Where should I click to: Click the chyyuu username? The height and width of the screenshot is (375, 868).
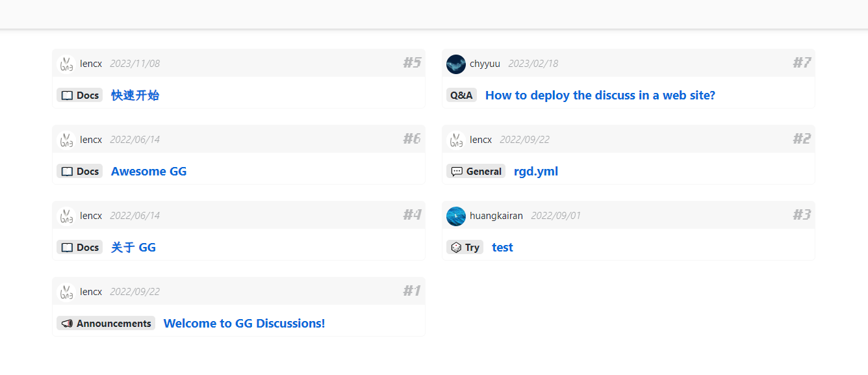tap(485, 64)
